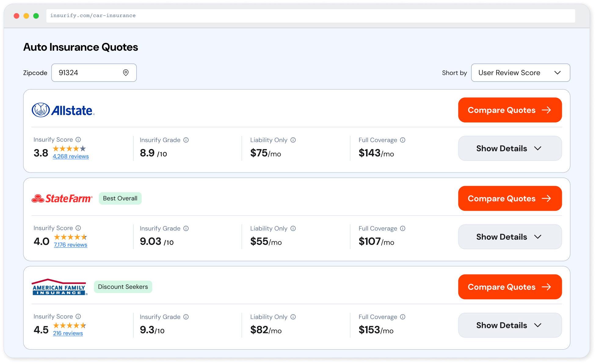Click the State Farm logo
This screenshot has width=596, height=364.
(x=62, y=198)
